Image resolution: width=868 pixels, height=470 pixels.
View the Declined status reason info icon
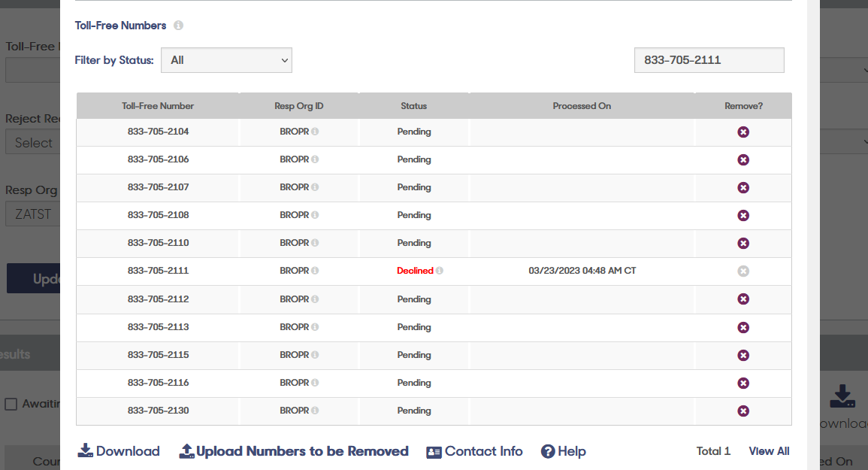coord(440,271)
